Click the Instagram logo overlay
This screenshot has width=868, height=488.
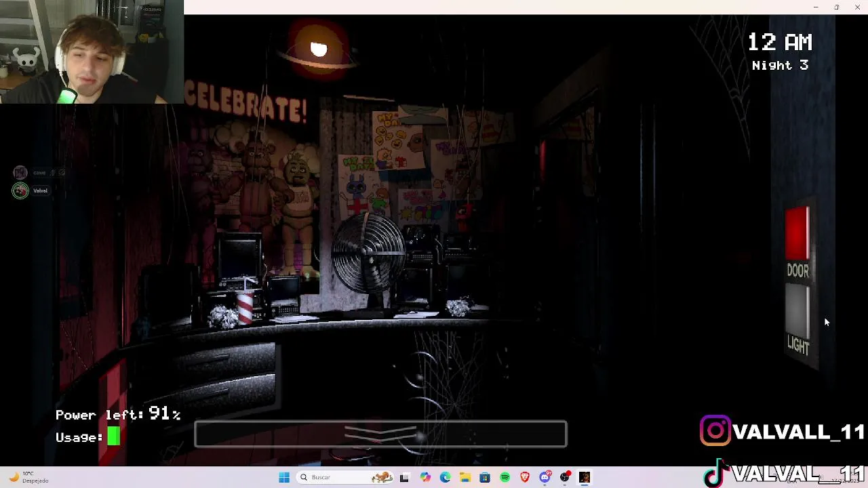point(715,431)
